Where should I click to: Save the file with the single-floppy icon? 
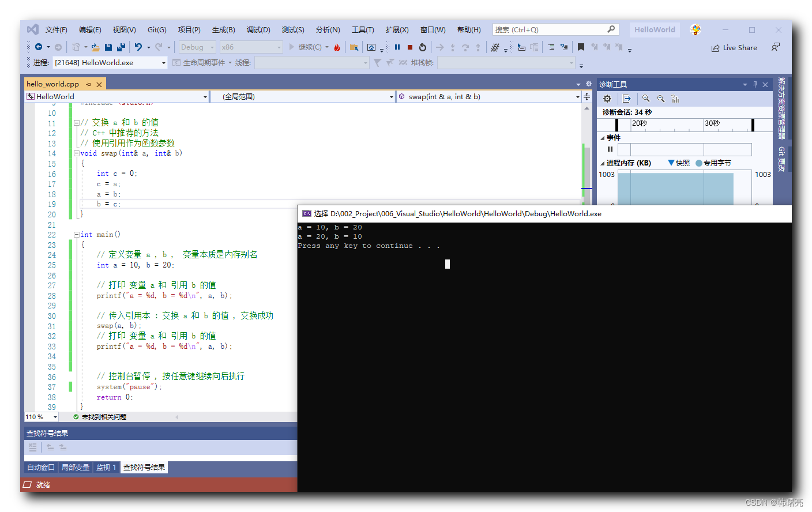coord(108,47)
